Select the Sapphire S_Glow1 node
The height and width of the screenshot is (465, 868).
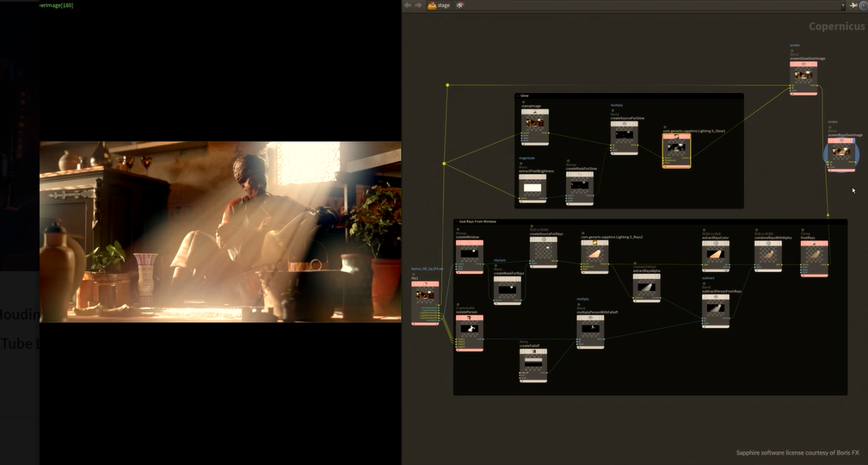(x=676, y=150)
